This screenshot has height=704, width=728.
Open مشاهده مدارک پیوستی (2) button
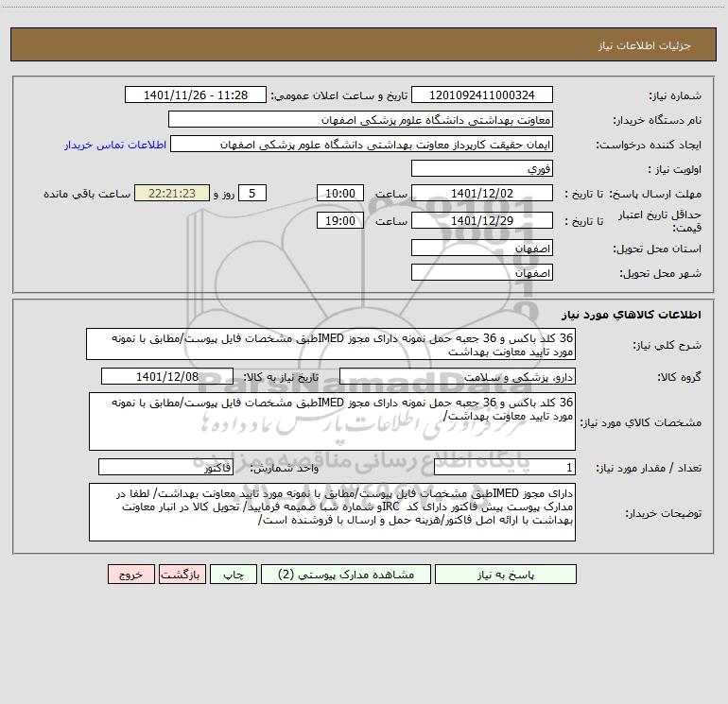(346, 575)
